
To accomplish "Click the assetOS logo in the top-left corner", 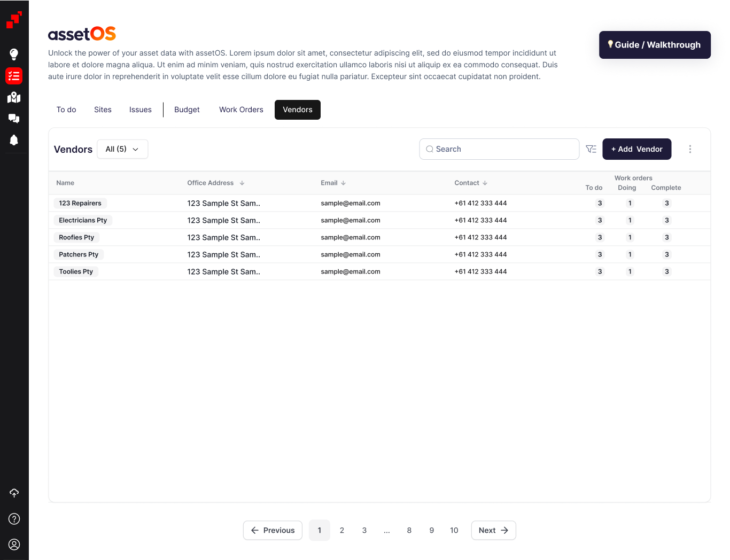I will coord(81,33).
